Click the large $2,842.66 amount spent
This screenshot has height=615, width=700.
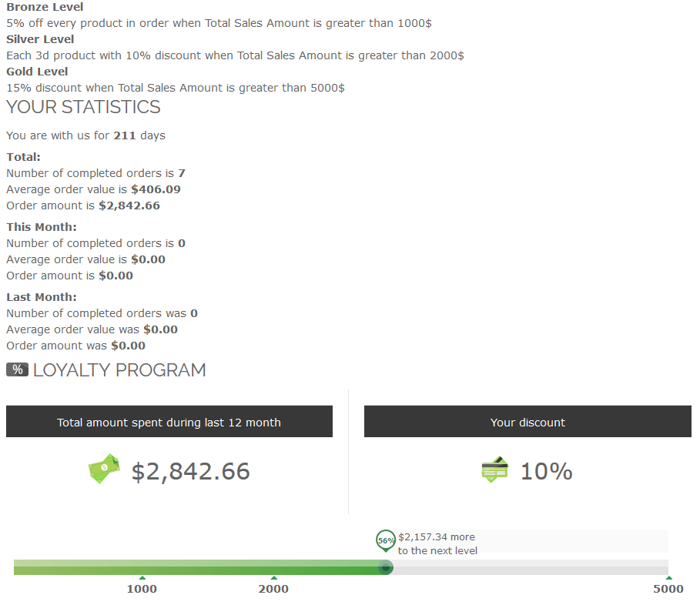tap(190, 471)
